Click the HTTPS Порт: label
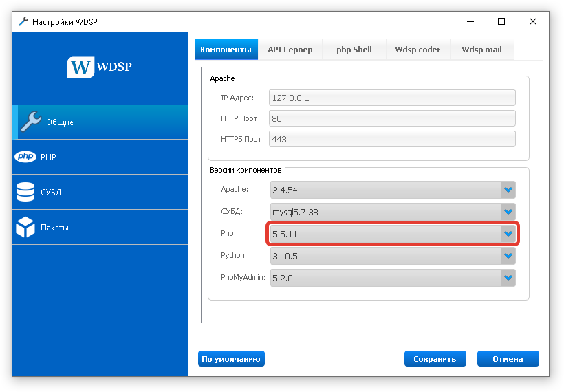 click(x=242, y=139)
